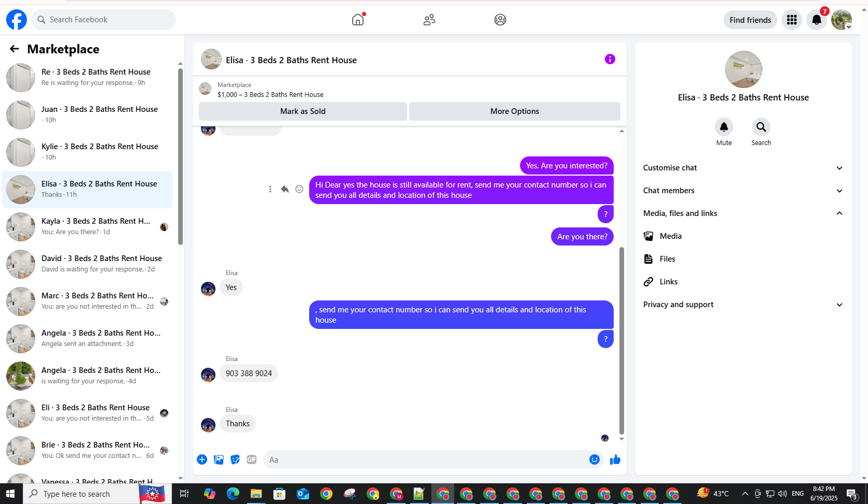This screenshot has width=868, height=504.
Task: Open Re's rent house conversation
Action: point(88,77)
